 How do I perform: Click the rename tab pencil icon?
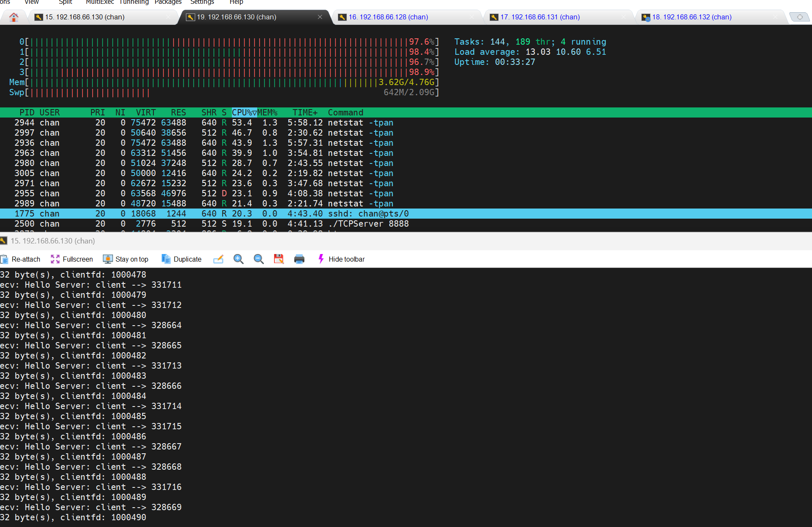[x=218, y=259]
